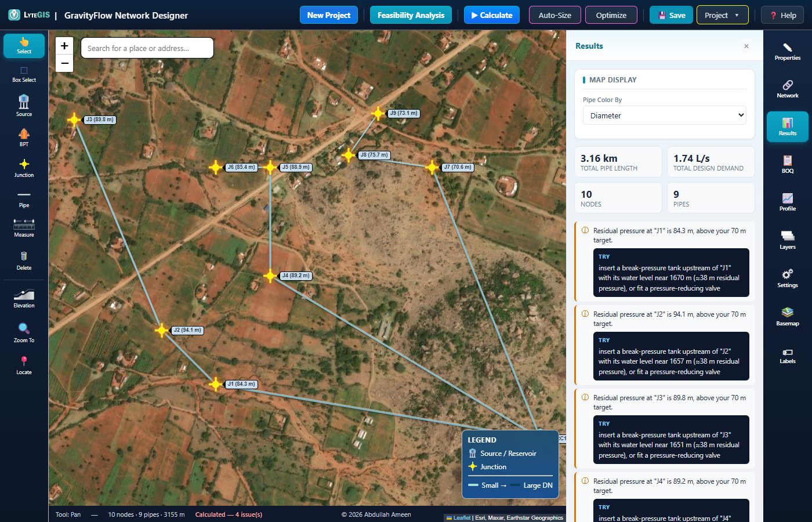Select junction J9 on the map
812x522 pixels.
tap(378, 114)
